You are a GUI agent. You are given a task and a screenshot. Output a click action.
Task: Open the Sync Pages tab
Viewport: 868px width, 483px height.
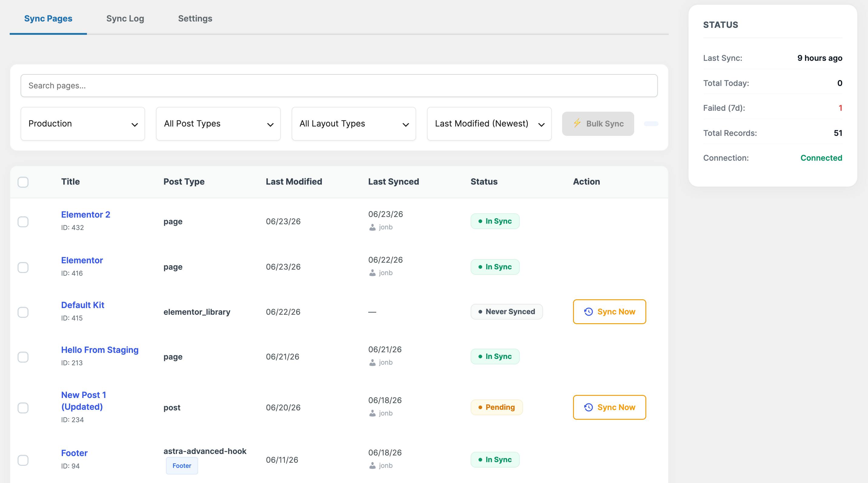48,18
